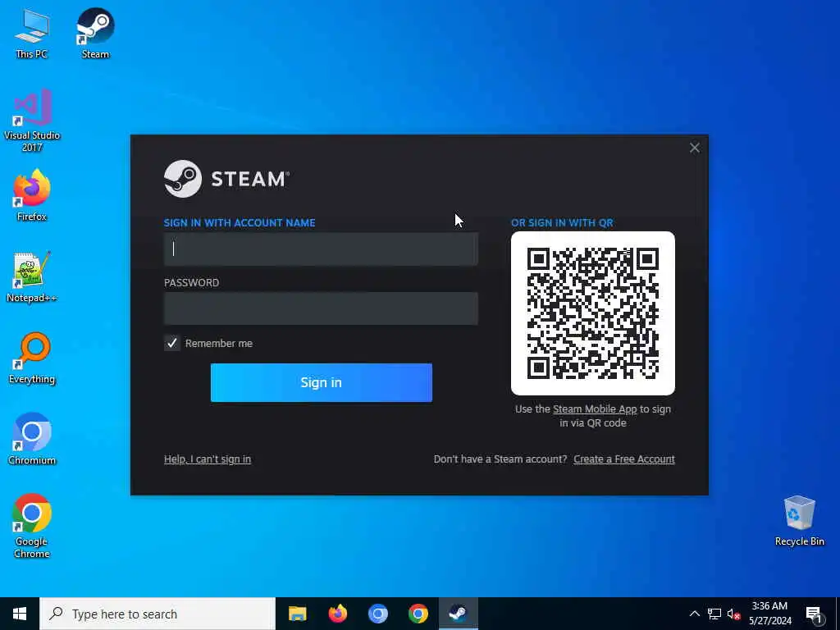Open the Steam Mobile App link
The height and width of the screenshot is (630, 840).
(595, 409)
